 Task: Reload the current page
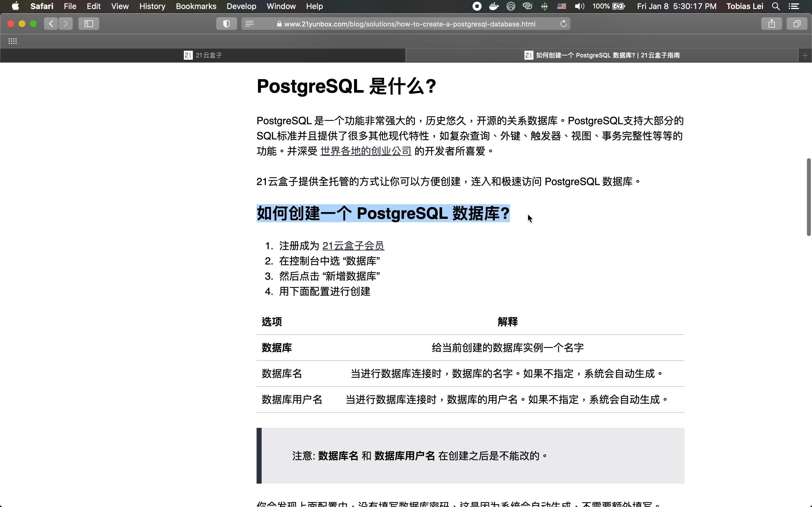(563, 23)
